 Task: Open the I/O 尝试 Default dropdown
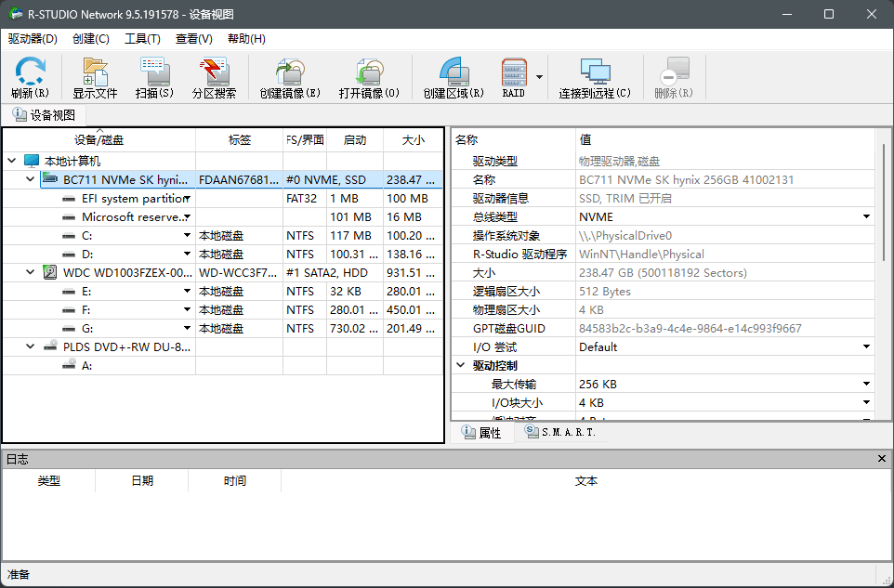[866, 346]
